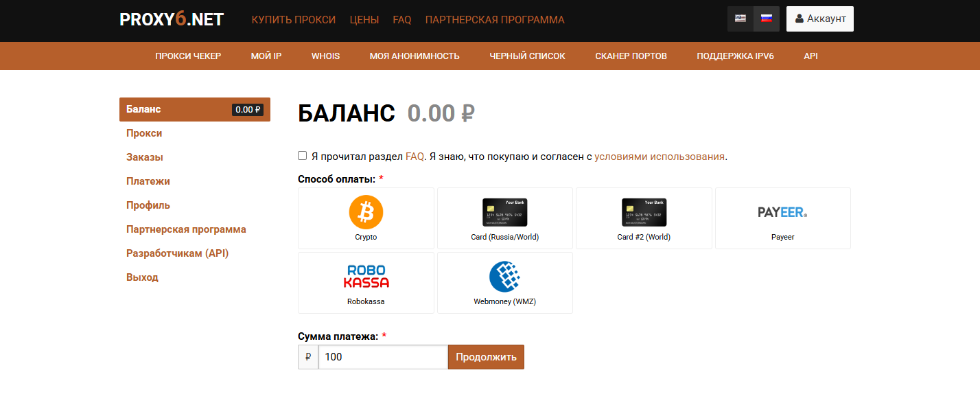
Task: Choose Card #2 (World) payment method
Action: (x=644, y=218)
